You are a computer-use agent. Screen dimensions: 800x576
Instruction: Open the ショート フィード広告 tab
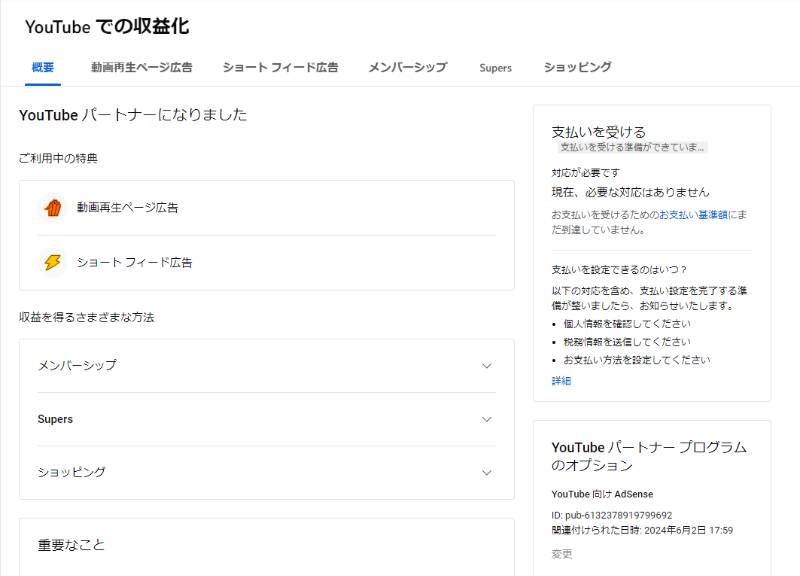pyautogui.click(x=280, y=67)
